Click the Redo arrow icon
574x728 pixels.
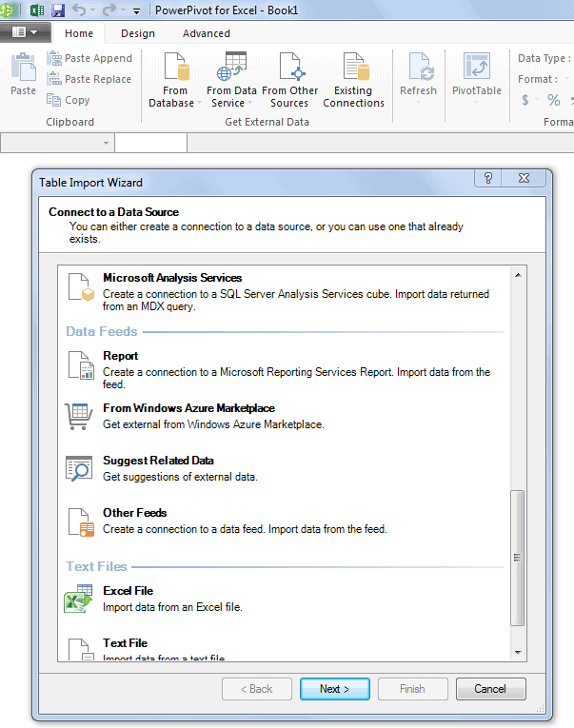[x=109, y=10]
